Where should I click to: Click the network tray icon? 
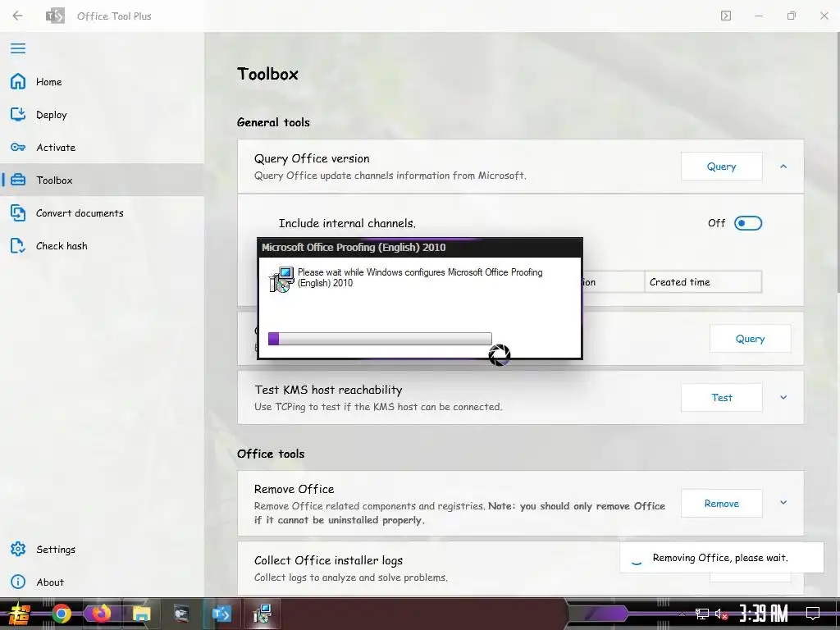pyautogui.click(x=701, y=614)
